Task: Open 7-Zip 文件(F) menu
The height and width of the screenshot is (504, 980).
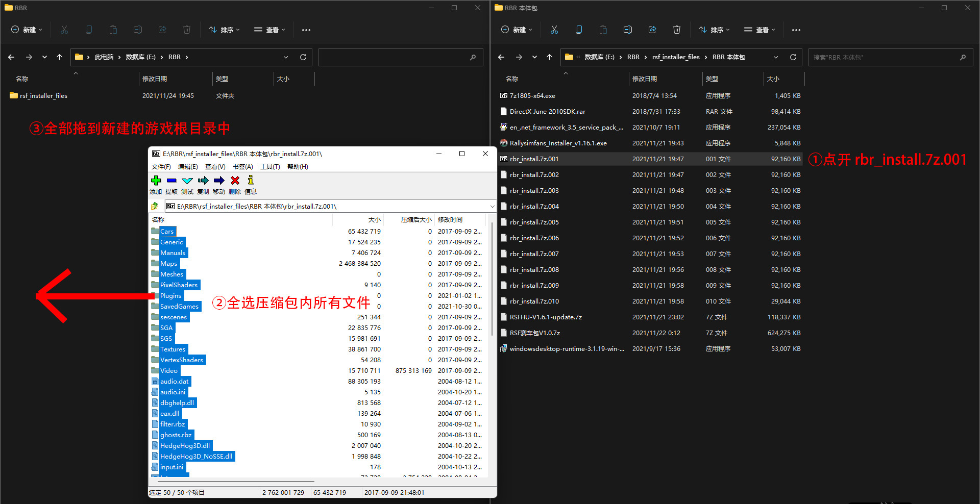Action: [161, 167]
